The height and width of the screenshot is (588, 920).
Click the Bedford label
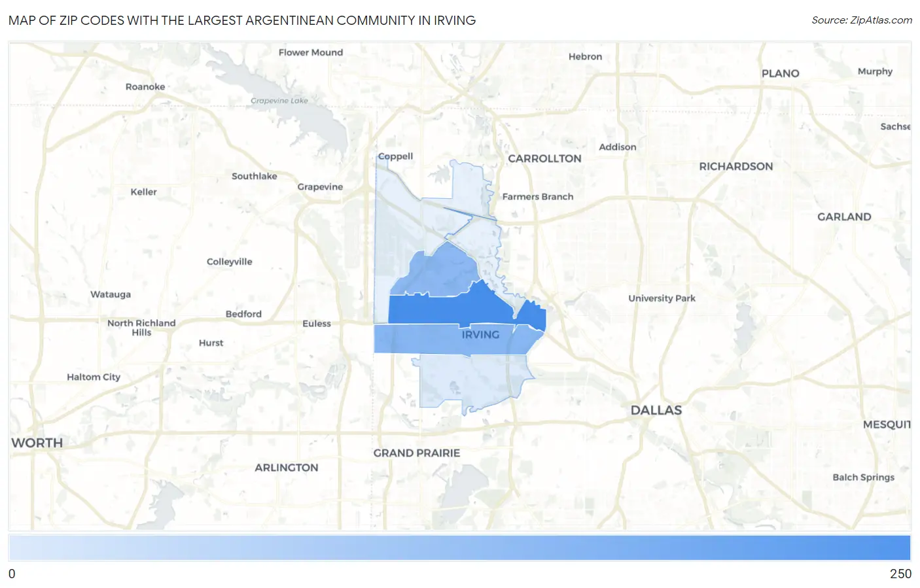point(243,314)
